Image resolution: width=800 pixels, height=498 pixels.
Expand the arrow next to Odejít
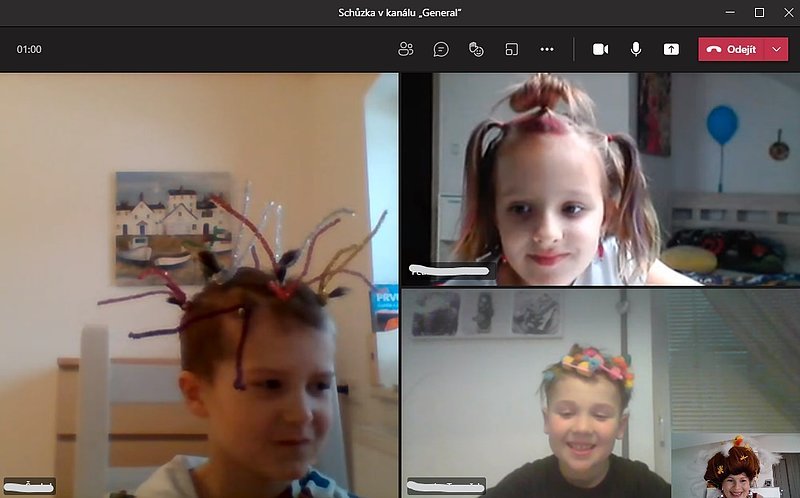[777, 49]
